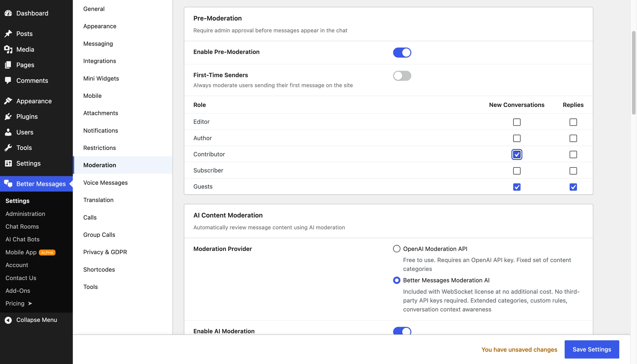Select OpenAI Moderation API radio option
The image size is (637, 364).
pyautogui.click(x=397, y=249)
